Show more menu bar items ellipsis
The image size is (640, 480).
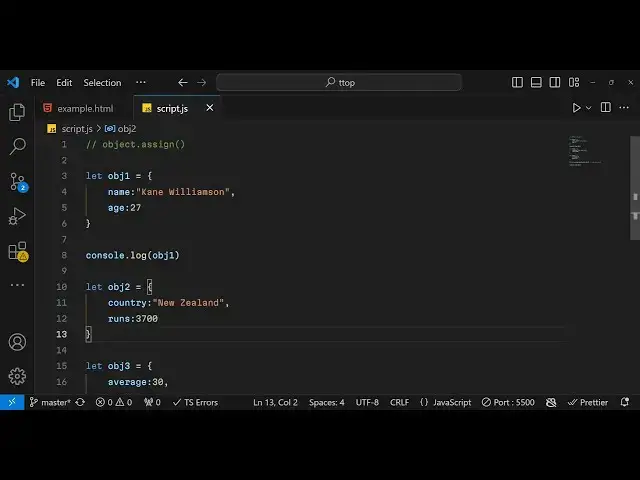click(141, 82)
